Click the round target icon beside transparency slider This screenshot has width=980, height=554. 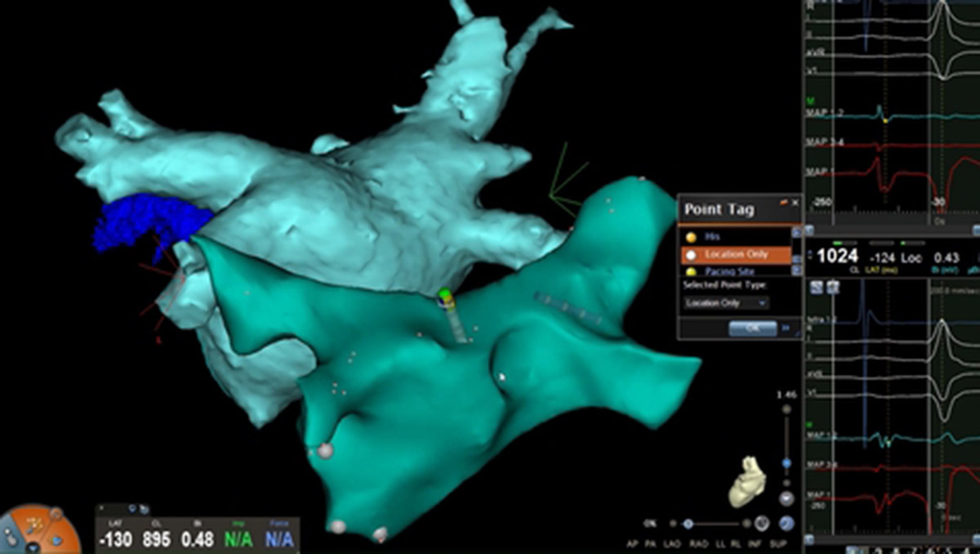[x=761, y=524]
